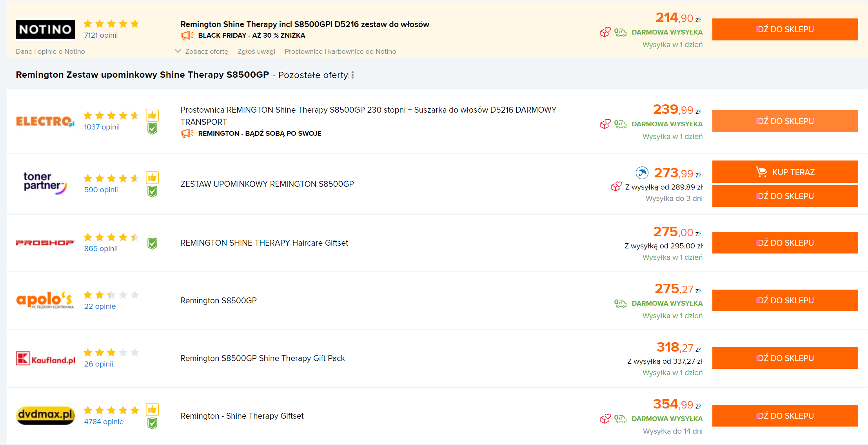The width and height of the screenshot is (868, 445).
Task: Click the Electro.pl shop logo
Action: click(x=45, y=121)
